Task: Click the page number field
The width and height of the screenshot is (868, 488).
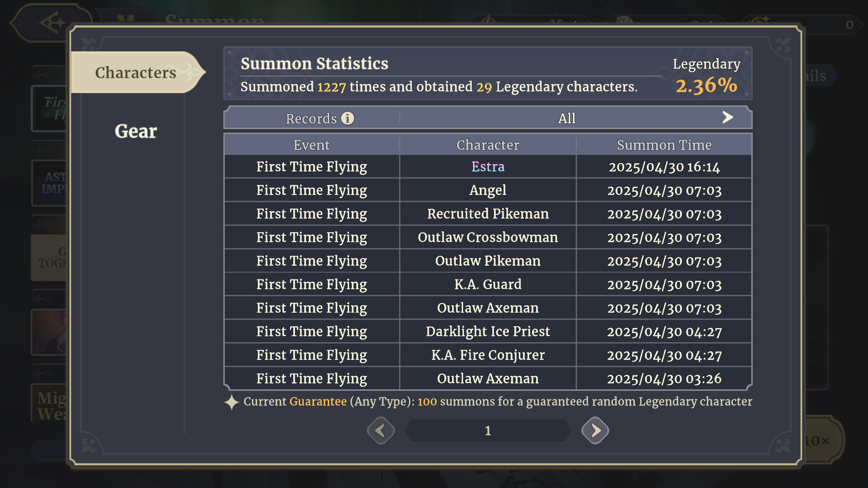Action: (x=488, y=430)
